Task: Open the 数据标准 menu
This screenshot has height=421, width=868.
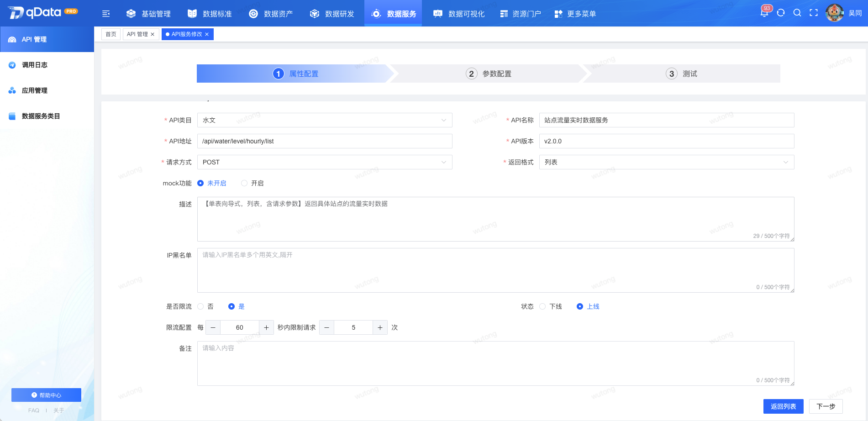Action: (210, 14)
